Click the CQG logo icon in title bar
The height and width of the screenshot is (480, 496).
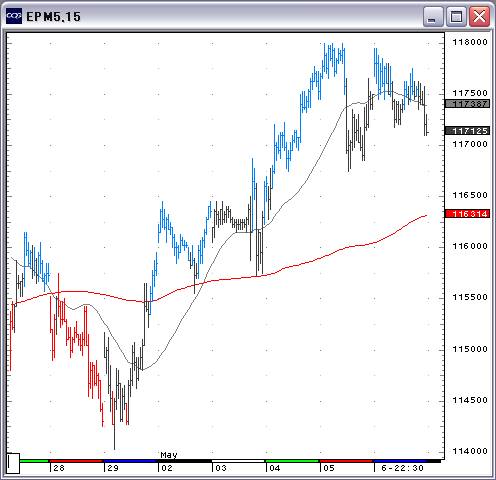(x=14, y=16)
